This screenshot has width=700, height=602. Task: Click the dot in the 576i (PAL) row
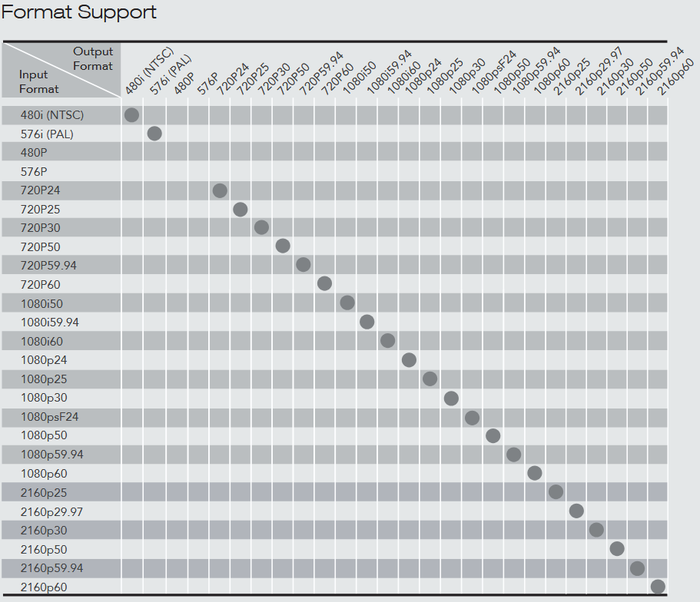click(x=154, y=134)
